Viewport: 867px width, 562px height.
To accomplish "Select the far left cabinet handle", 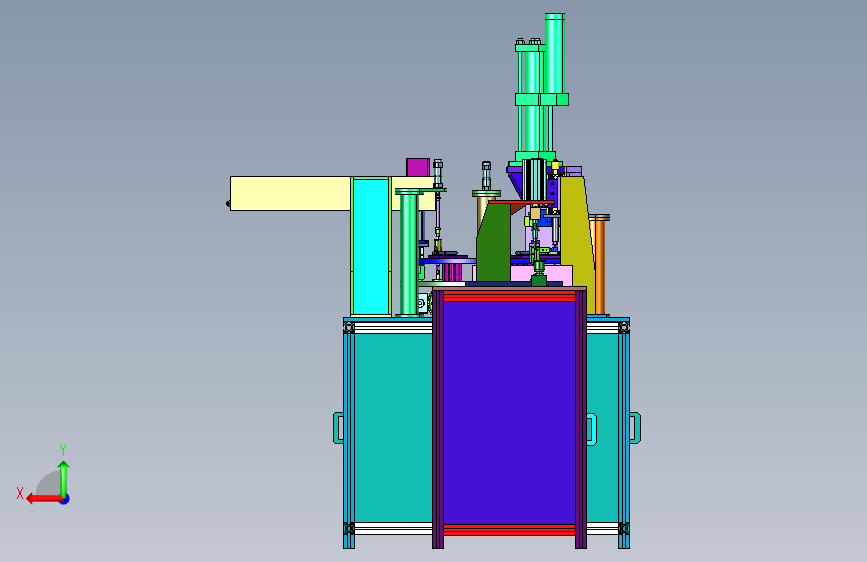I will pos(338,428).
